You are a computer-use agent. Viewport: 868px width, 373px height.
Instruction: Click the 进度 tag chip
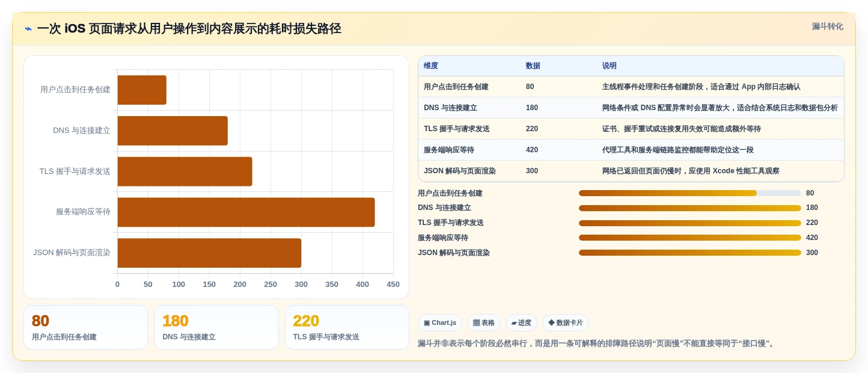coord(521,322)
